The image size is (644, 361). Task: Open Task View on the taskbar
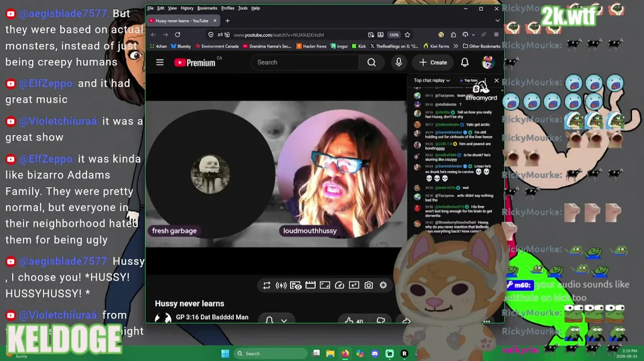coord(316,353)
